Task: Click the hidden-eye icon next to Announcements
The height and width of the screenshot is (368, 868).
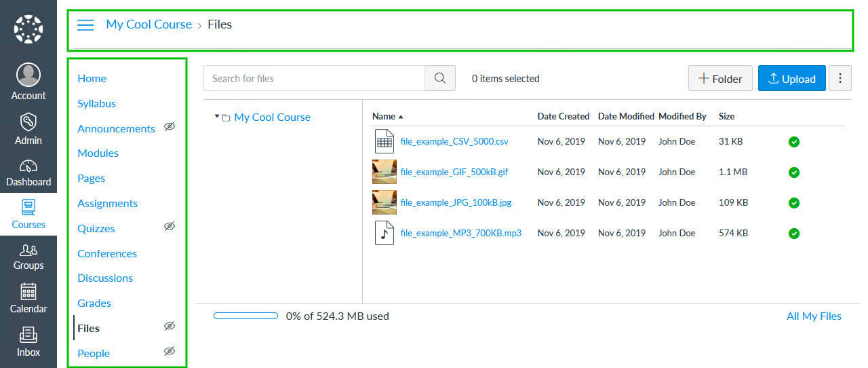Action: click(x=170, y=126)
